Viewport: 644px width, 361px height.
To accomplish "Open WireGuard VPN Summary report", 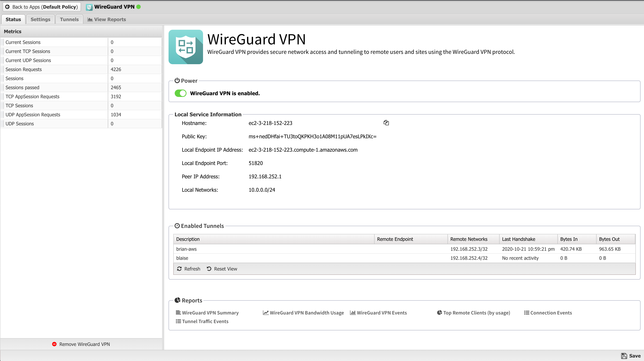I will point(207,313).
